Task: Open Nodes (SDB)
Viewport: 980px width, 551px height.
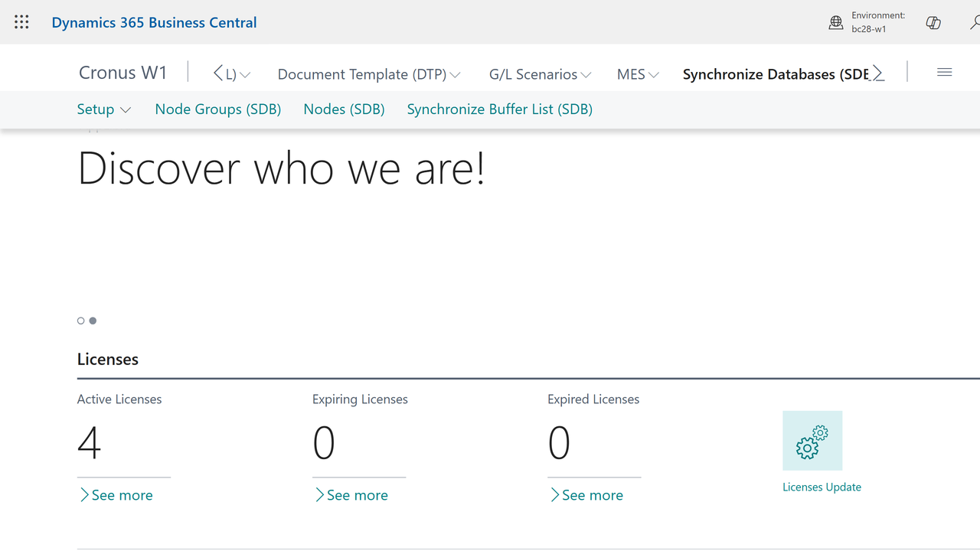Action: click(x=344, y=109)
